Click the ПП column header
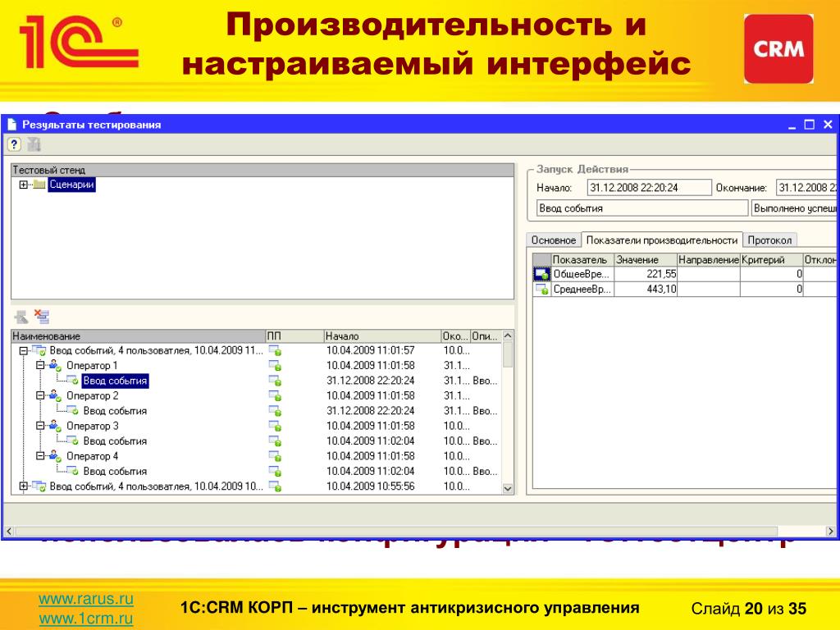This screenshot has width=840, height=630. point(294,336)
